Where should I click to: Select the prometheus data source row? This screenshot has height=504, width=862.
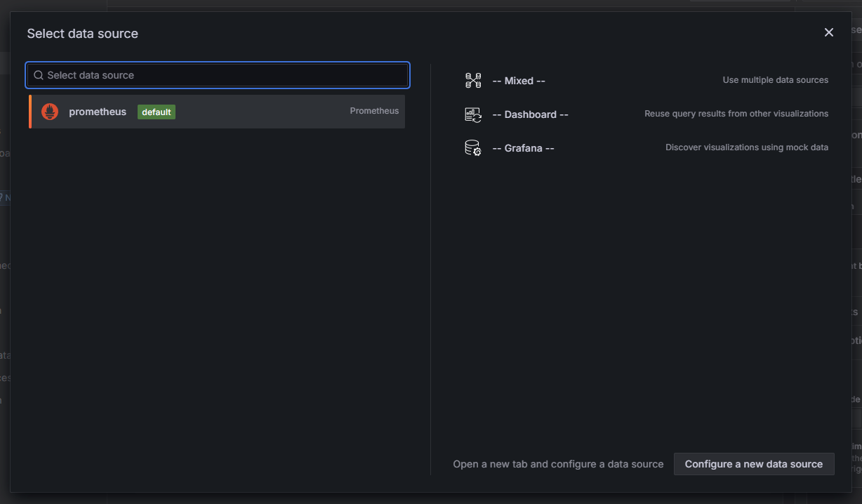(217, 112)
